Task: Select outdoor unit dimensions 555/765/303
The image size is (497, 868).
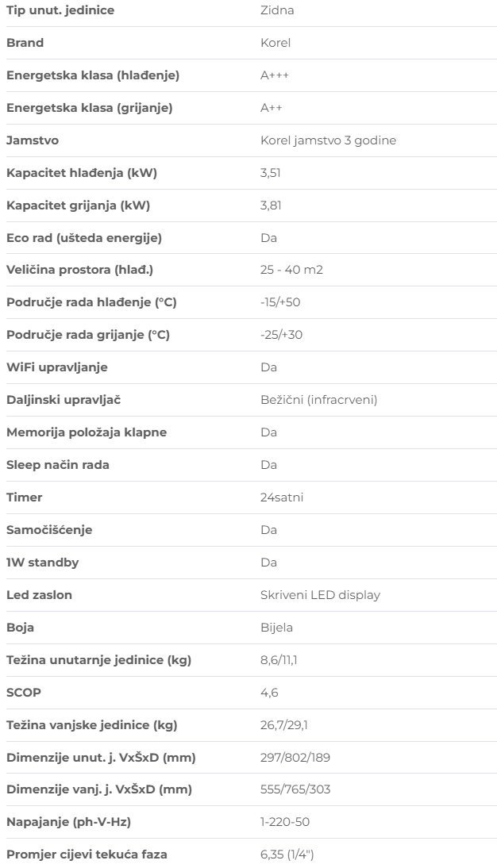Action: click(x=295, y=789)
